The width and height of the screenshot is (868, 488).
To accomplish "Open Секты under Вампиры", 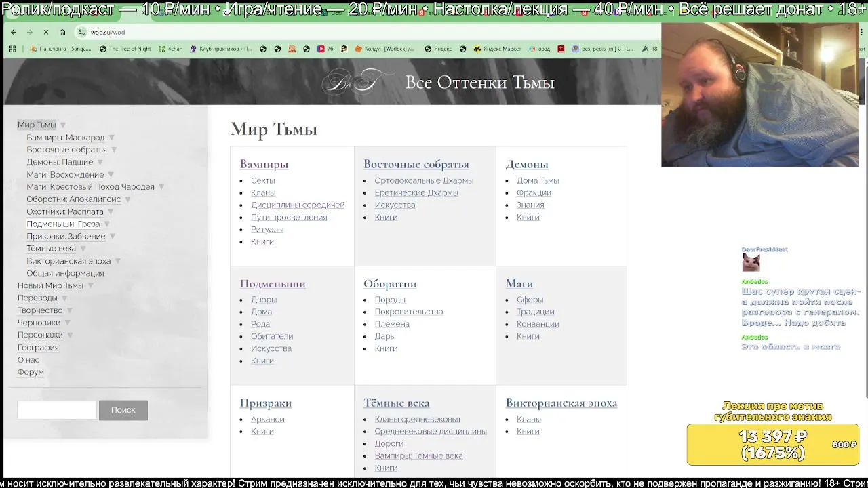I will (x=263, y=180).
